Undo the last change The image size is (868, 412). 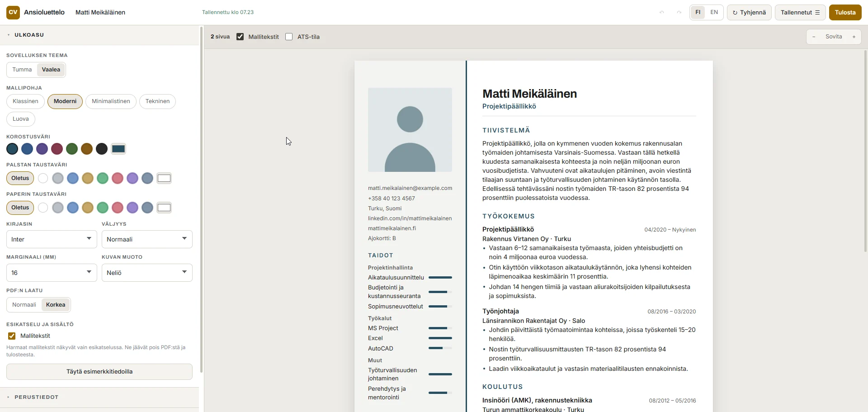pos(662,13)
